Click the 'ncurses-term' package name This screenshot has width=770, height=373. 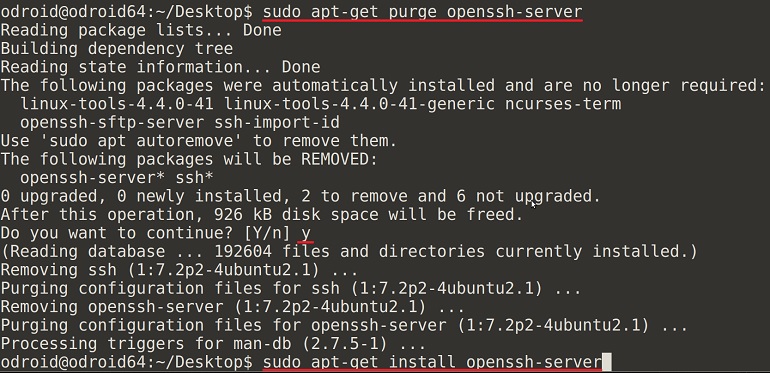pyautogui.click(x=563, y=104)
